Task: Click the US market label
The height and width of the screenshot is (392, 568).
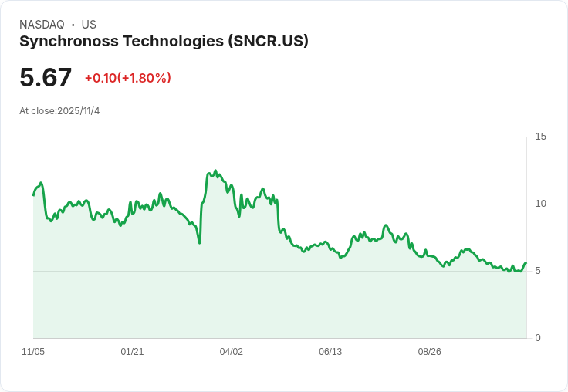Action: pyautogui.click(x=89, y=25)
